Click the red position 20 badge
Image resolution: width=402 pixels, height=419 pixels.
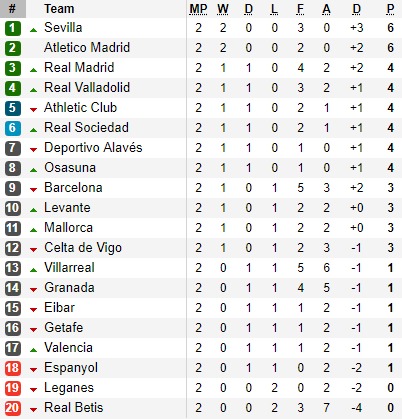tap(13, 408)
